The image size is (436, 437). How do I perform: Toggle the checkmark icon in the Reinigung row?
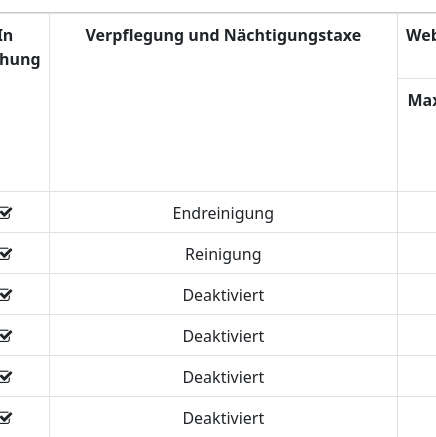click(5, 254)
